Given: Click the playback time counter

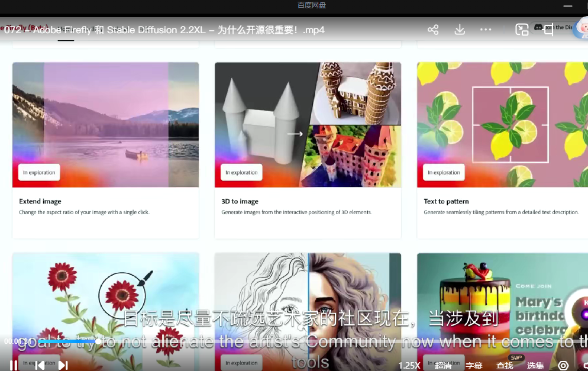Looking at the screenshot, I should click(x=17, y=341).
